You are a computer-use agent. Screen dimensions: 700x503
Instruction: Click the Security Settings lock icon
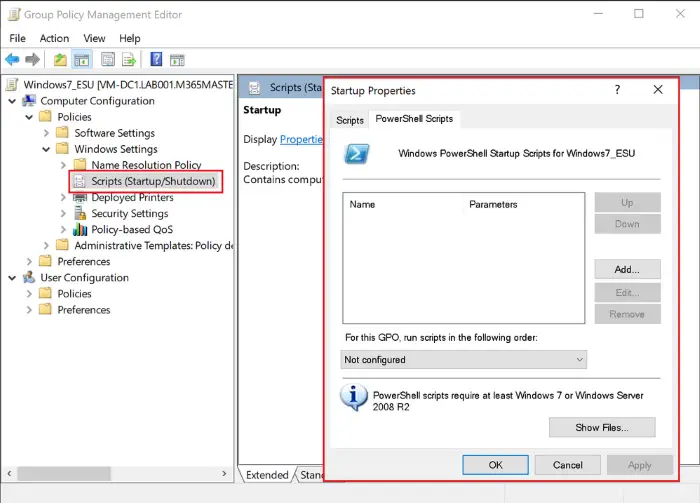click(80, 213)
